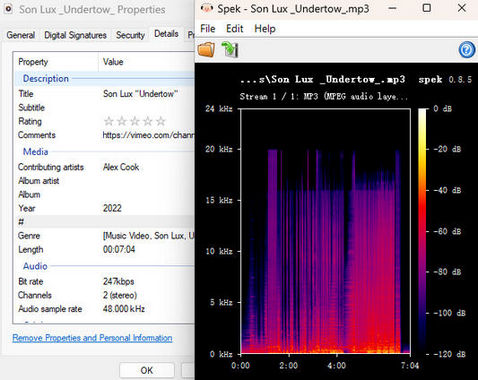478x380 pixels.
Task: Open the Edit menu in Spek
Action: [x=235, y=29]
